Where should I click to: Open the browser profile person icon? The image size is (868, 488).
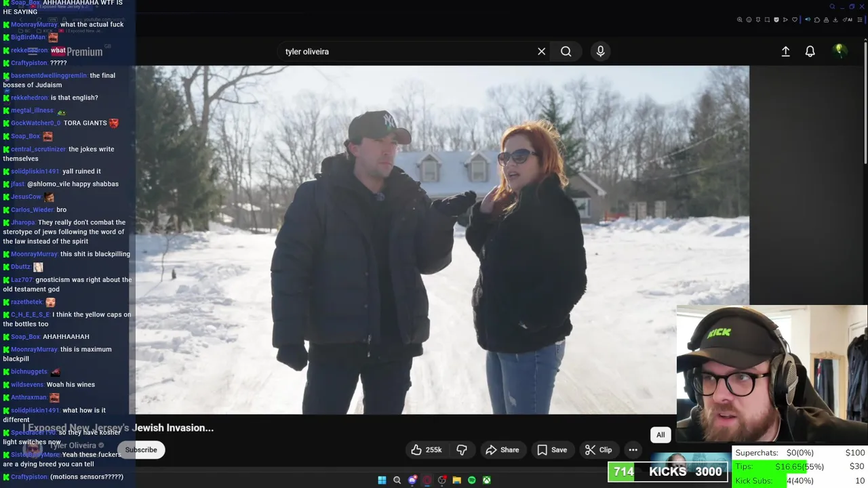point(826,20)
